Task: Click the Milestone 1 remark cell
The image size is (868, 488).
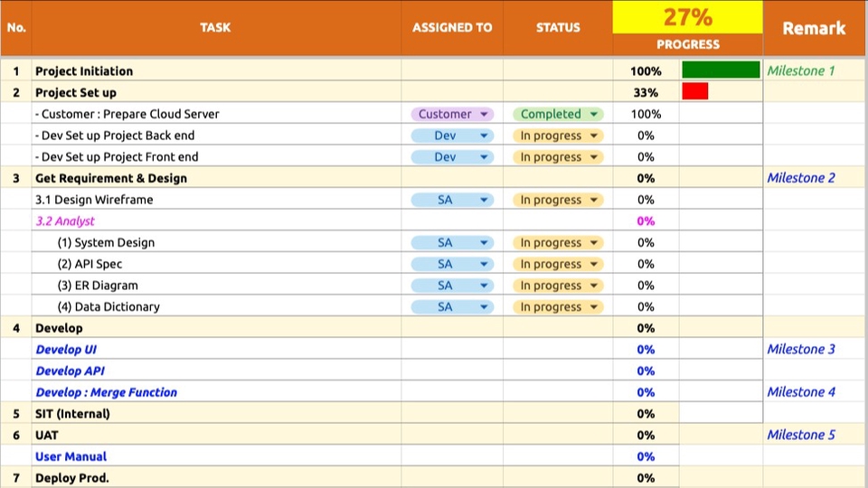Action: point(814,70)
